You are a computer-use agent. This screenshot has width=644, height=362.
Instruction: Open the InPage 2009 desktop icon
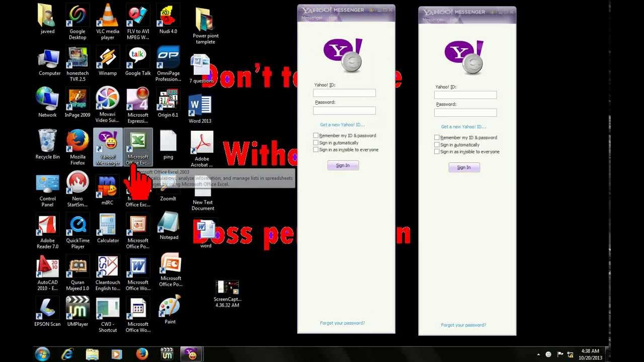click(x=77, y=103)
